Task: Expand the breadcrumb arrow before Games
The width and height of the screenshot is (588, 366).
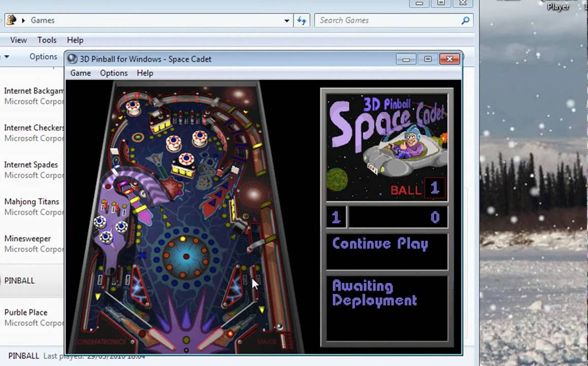Action: (x=23, y=21)
